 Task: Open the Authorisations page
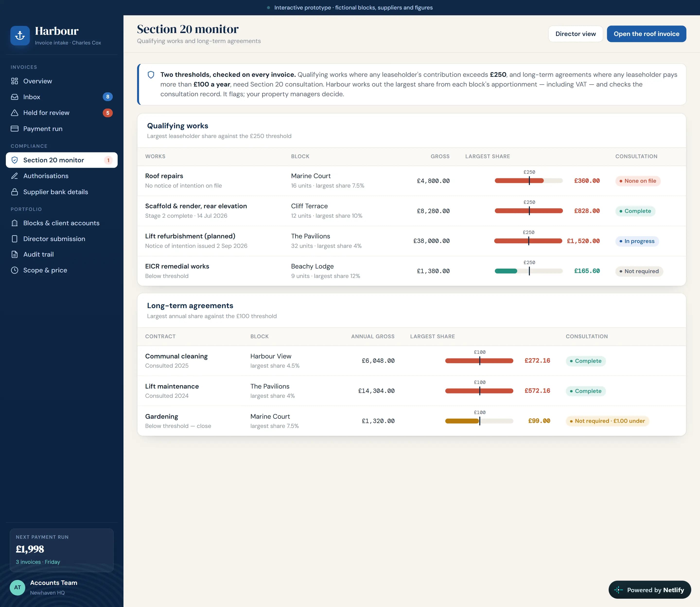[62, 176]
